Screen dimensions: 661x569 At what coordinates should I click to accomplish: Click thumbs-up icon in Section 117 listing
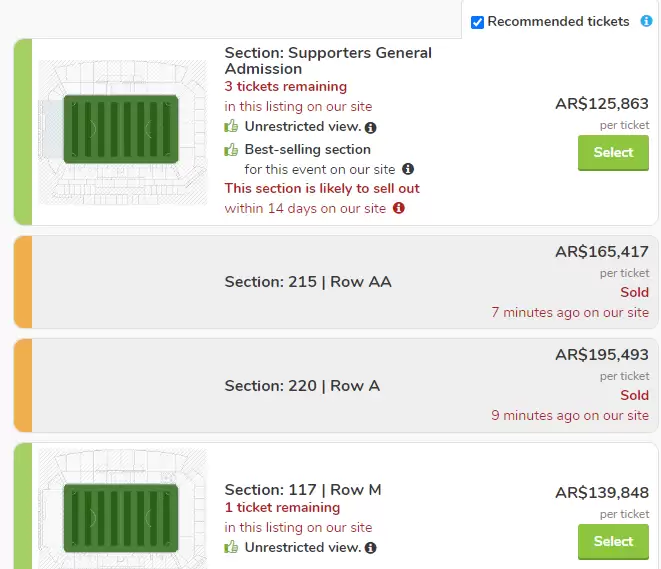click(231, 547)
